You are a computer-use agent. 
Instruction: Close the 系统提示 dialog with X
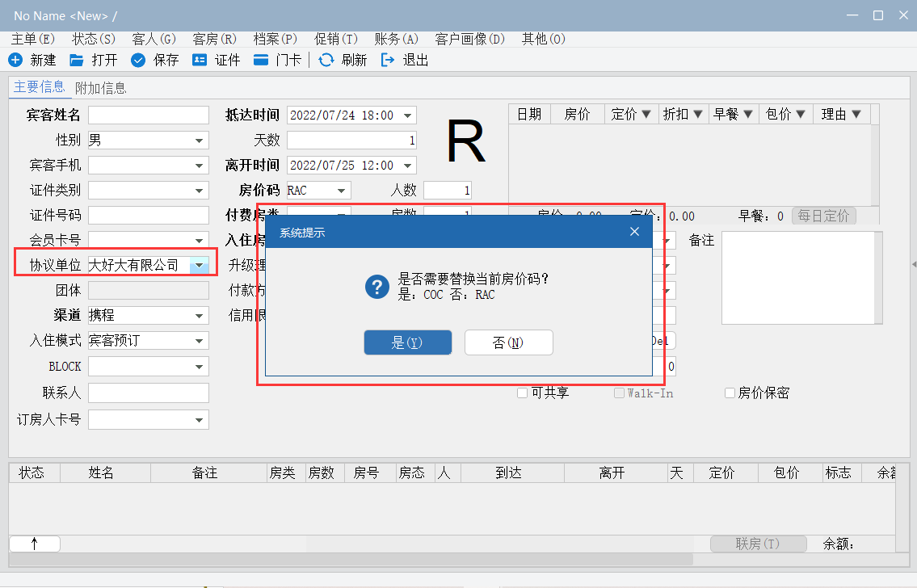[634, 232]
